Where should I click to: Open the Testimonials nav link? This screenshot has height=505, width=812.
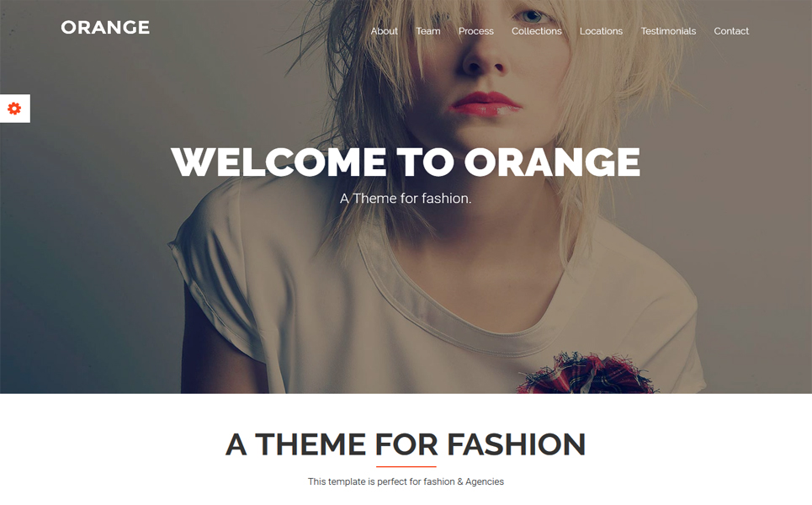(x=668, y=31)
